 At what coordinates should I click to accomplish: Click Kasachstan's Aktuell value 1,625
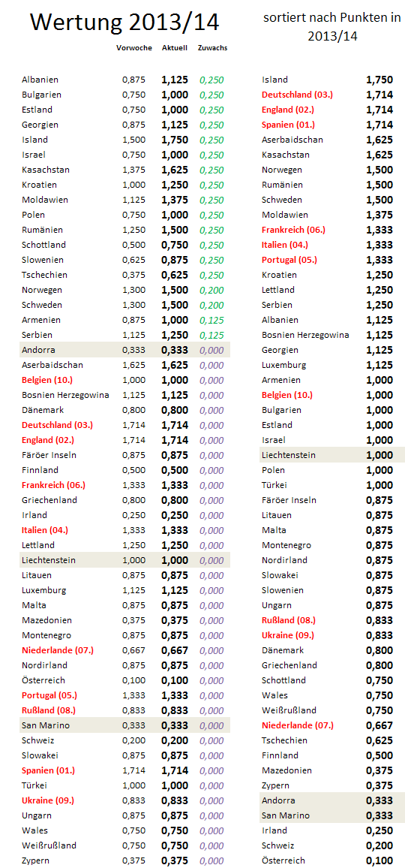pos(175,170)
